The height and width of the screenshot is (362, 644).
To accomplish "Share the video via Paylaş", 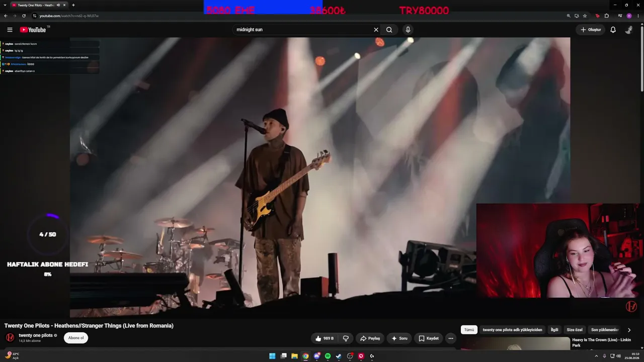I will click(x=370, y=338).
